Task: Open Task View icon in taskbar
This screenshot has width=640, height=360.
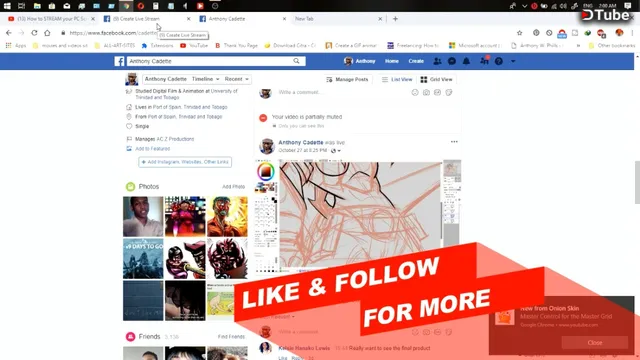Action: tap(21, 6)
